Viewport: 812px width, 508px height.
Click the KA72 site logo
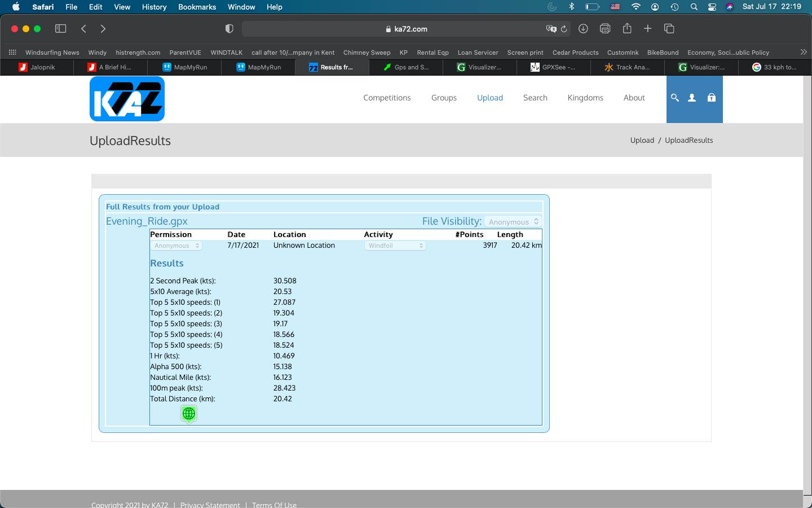pyautogui.click(x=127, y=99)
